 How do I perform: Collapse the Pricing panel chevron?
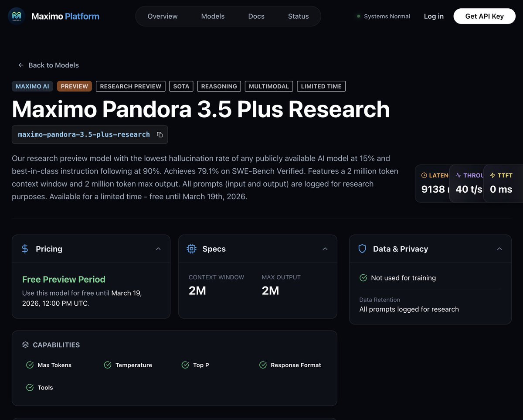pos(158,249)
